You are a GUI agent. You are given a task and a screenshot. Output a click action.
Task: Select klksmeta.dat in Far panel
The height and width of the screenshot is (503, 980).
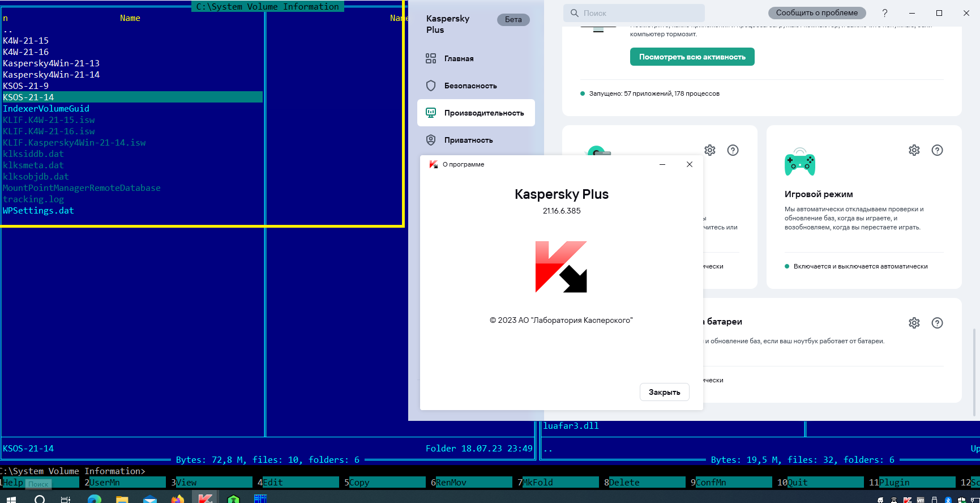point(33,165)
